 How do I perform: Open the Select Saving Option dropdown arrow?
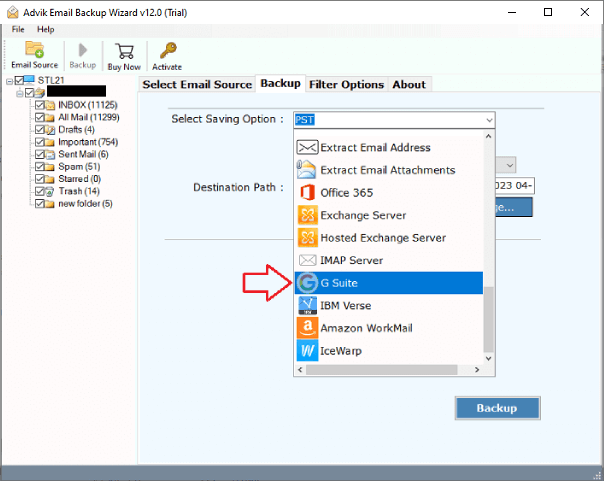click(488, 120)
